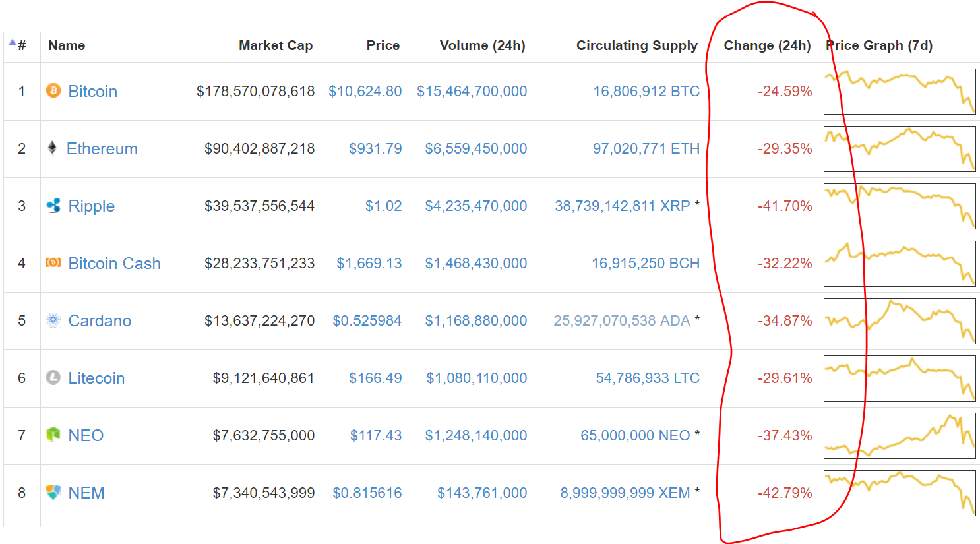
Task: Sort table by Volume (24h) header
Action: point(483,45)
